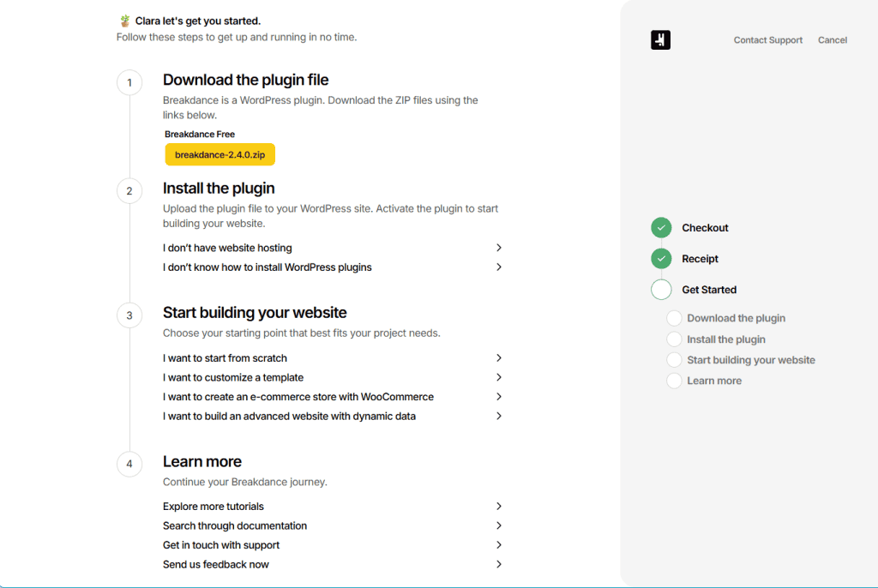
Task: Expand chevron for install WordPress plugins help
Action: (498, 267)
